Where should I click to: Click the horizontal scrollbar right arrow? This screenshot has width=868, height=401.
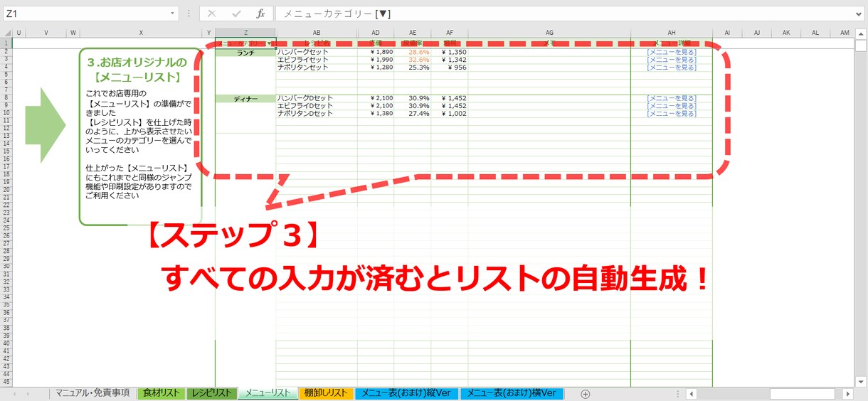point(847,394)
